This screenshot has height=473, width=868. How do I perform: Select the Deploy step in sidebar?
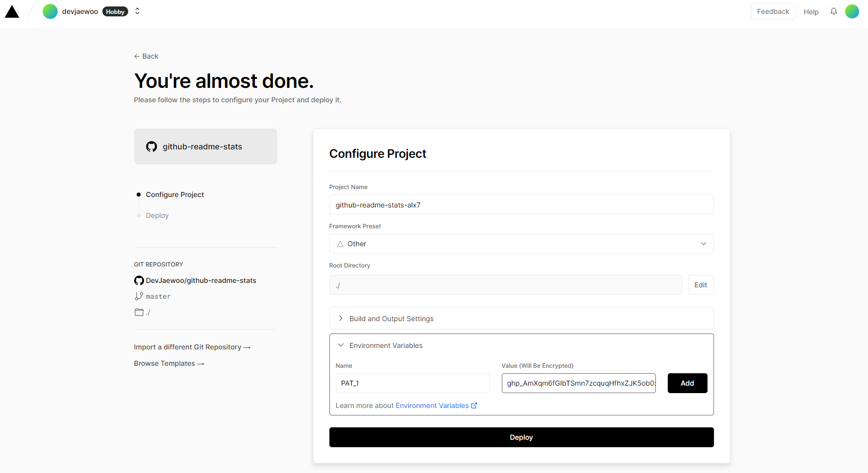click(157, 215)
